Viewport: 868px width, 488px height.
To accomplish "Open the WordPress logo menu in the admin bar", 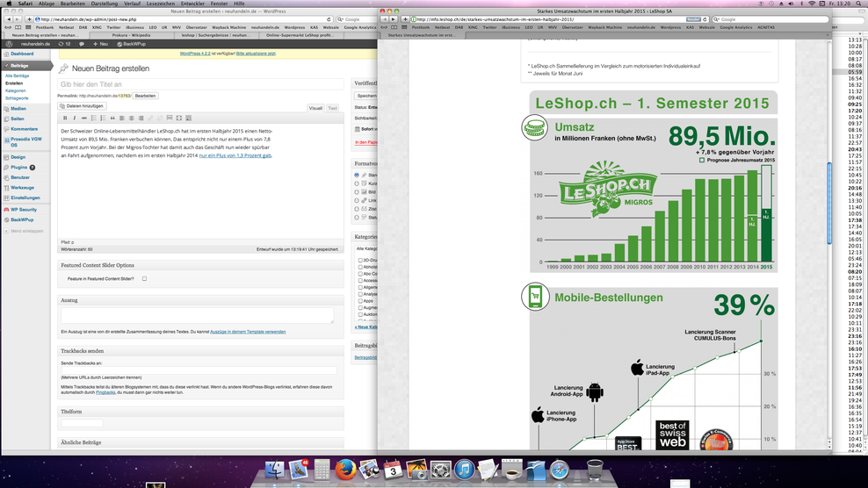I will point(9,44).
